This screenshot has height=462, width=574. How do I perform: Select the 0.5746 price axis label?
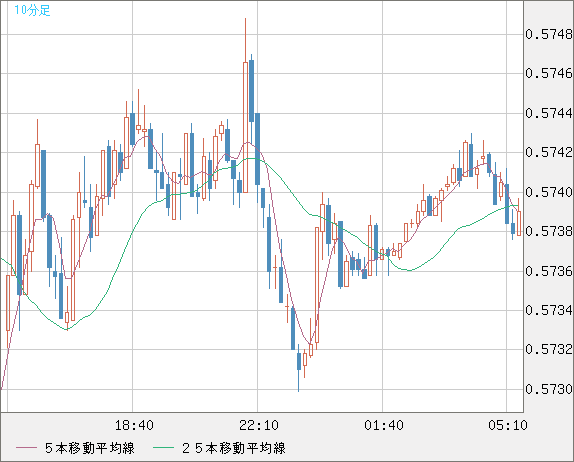click(x=549, y=74)
